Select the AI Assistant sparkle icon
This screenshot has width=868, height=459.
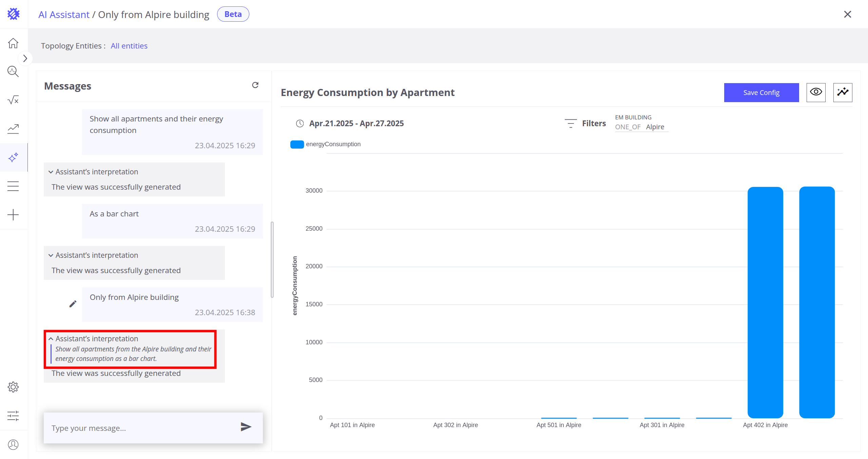(13, 157)
